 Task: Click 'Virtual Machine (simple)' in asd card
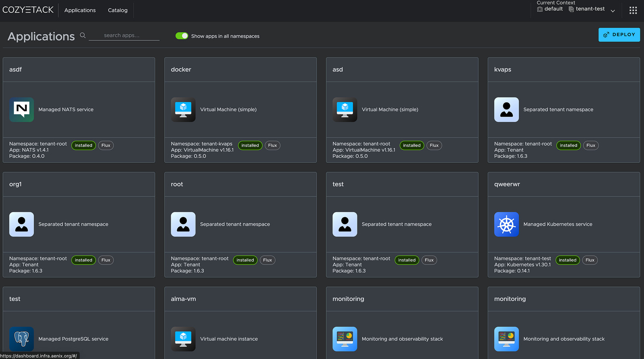pyautogui.click(x=390, y=109)
